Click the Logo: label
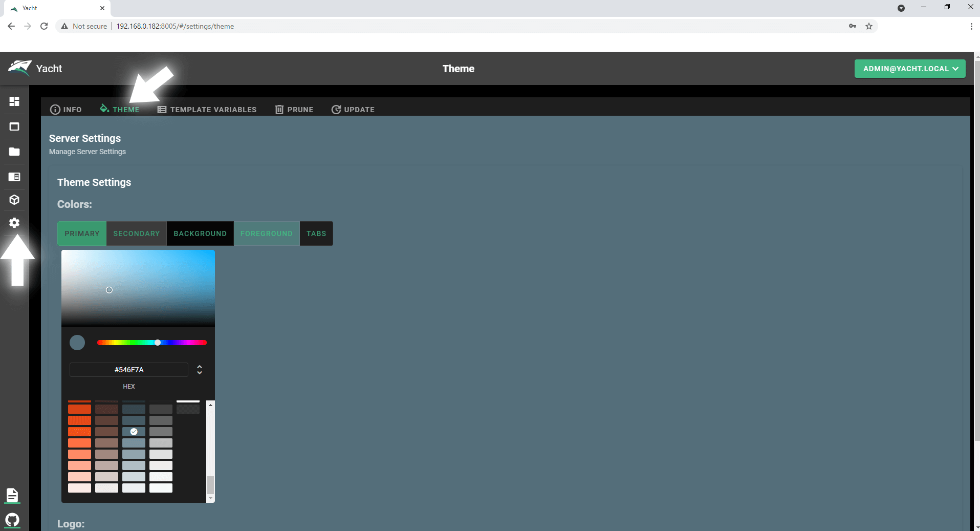 (x=71, y=524)
